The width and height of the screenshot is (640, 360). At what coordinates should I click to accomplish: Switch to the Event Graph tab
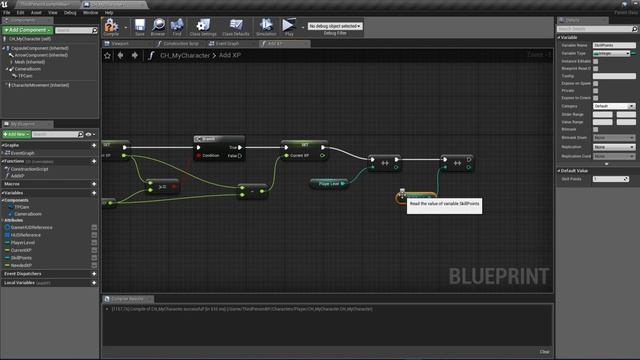[x=227, y=44]
